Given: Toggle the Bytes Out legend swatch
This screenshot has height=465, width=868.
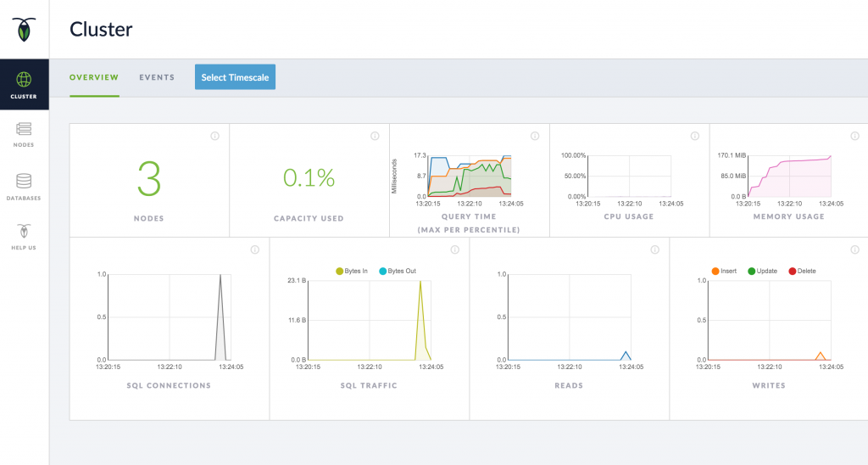Looking at the screenshot, I should coord(382,271).
